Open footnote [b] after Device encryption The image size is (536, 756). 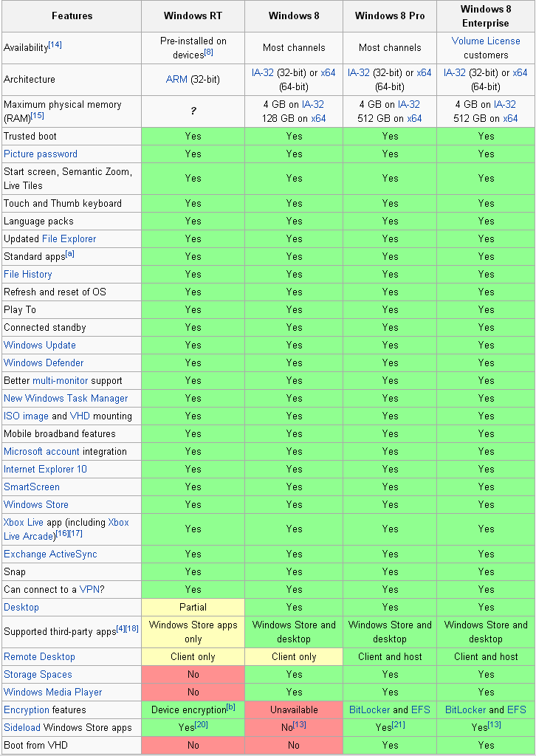tap(231, 707)
